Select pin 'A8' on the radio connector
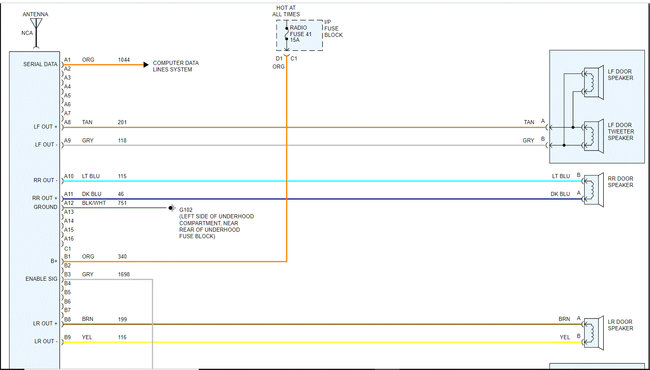The image size is (650, 370). pyautogui.click(x=67, y=122)
